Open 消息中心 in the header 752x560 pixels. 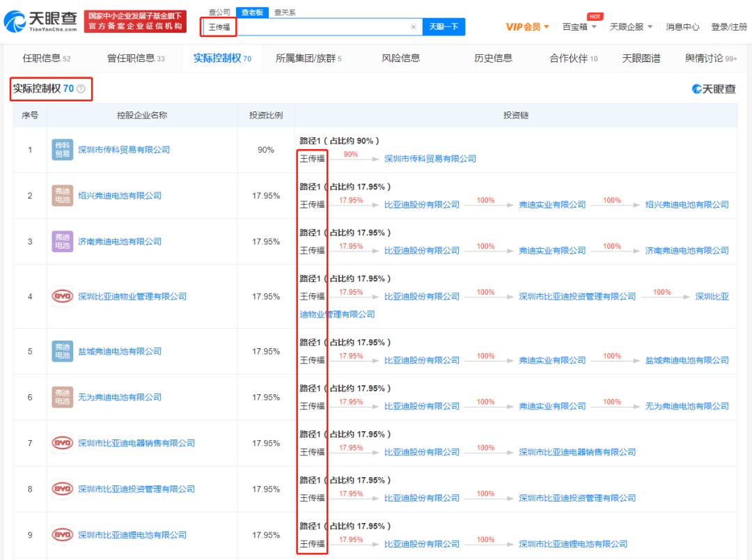(x=682, y=27)
